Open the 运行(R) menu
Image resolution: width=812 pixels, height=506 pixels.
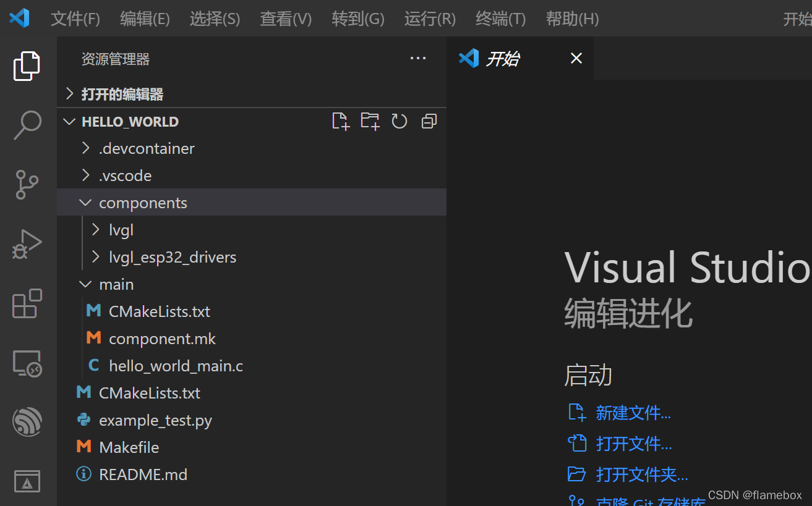(x=430, y=19)
